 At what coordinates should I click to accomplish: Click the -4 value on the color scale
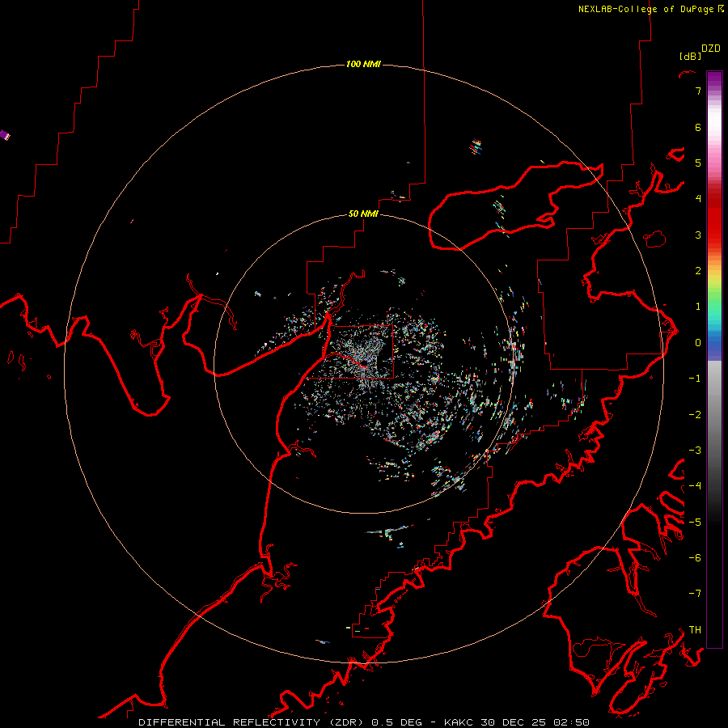tap(695, 486)
